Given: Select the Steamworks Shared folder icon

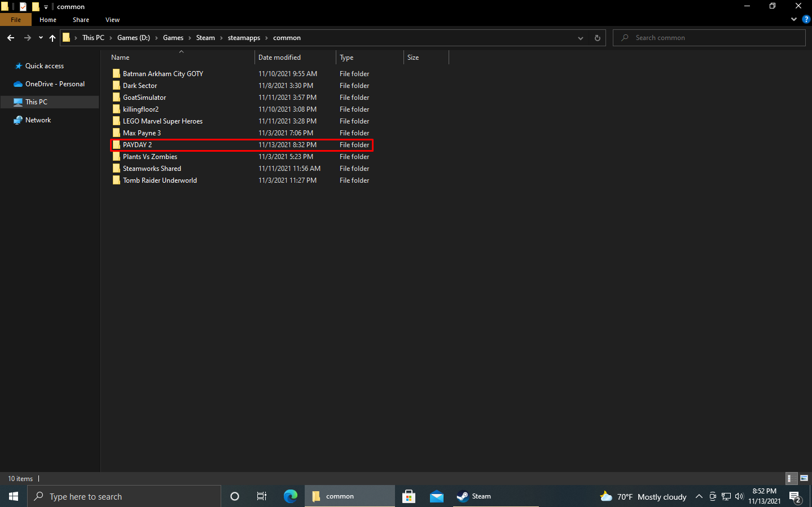Looking at the screenshot, I should 116,169.
